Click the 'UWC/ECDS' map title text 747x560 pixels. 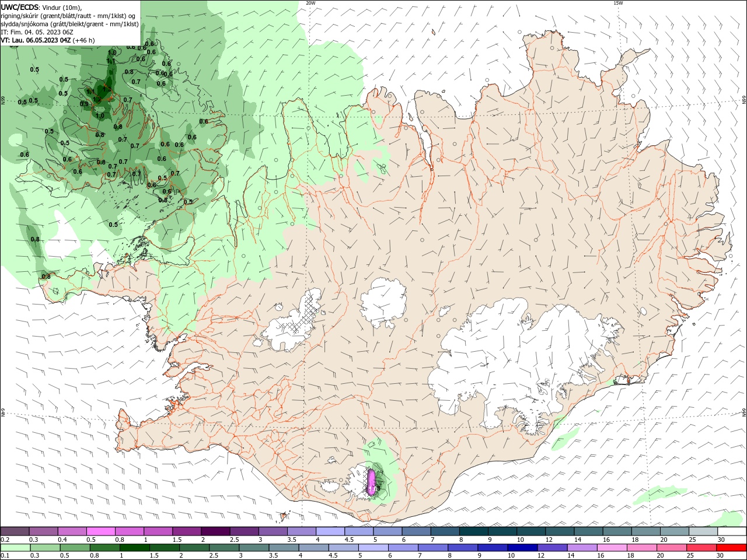coord(20,7)
